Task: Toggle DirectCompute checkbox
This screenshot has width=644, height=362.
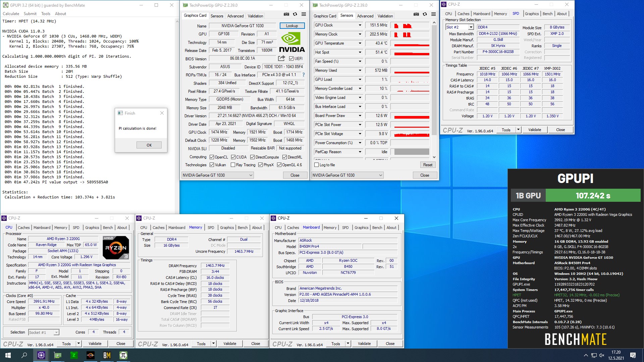Action: (x=252, y=157)
